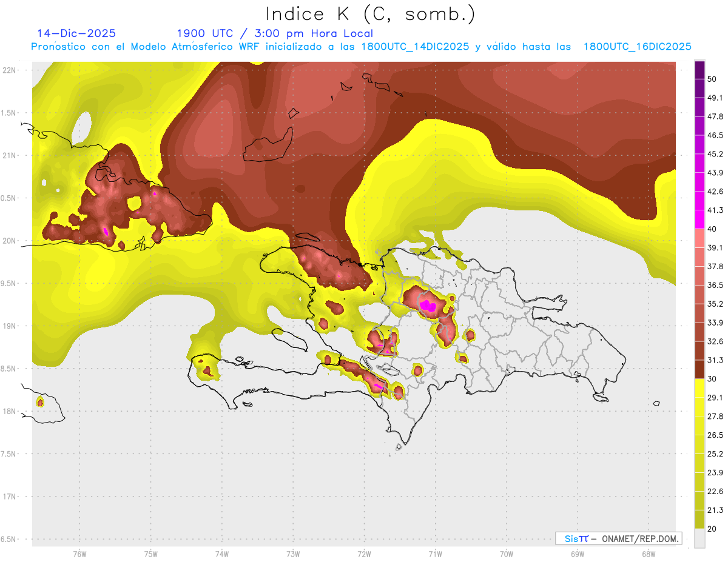728x562 pixels.
Task: Click the latitude label '19N'
Action: 10,326
